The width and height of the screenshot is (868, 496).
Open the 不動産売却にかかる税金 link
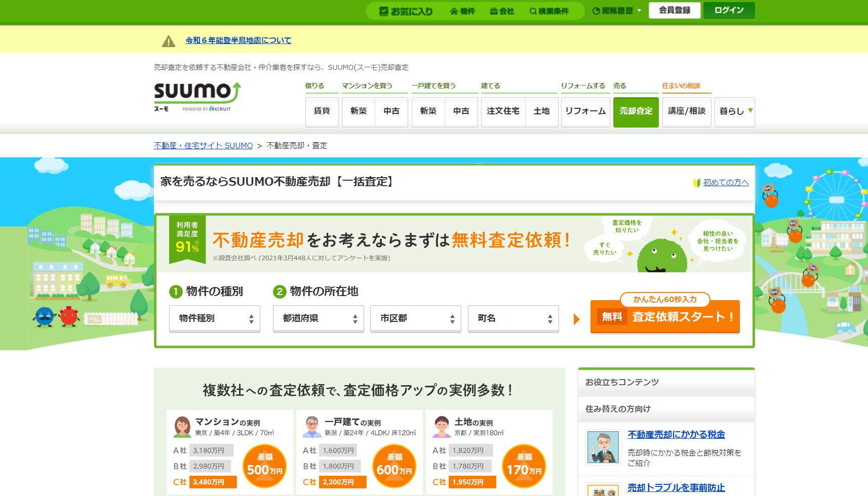676,435
